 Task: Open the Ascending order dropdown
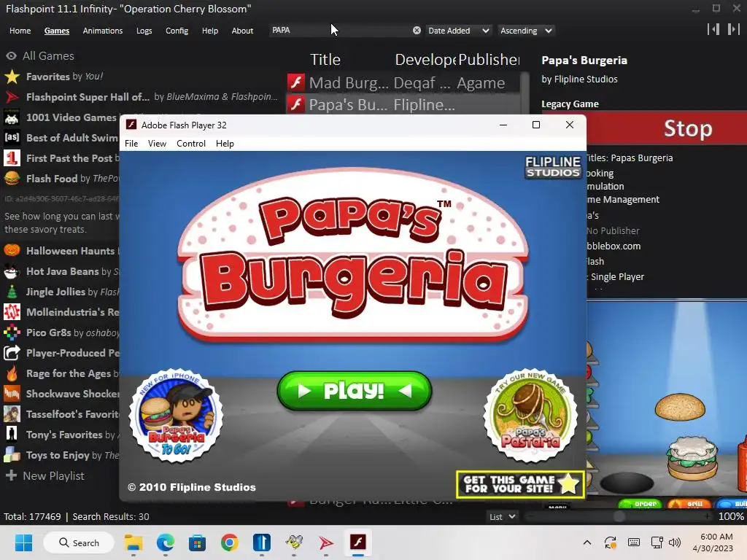tap(526, 31)
